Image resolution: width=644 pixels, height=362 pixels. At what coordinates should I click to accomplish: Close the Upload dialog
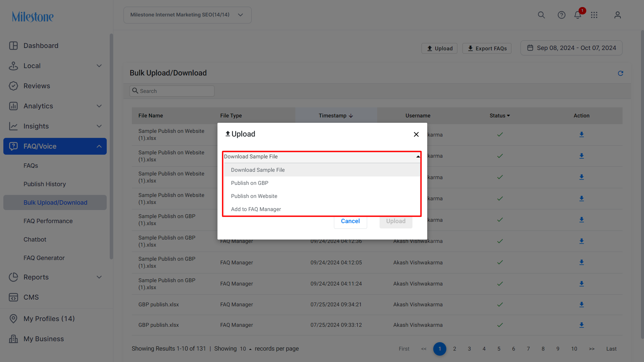[x=416, y=134]
